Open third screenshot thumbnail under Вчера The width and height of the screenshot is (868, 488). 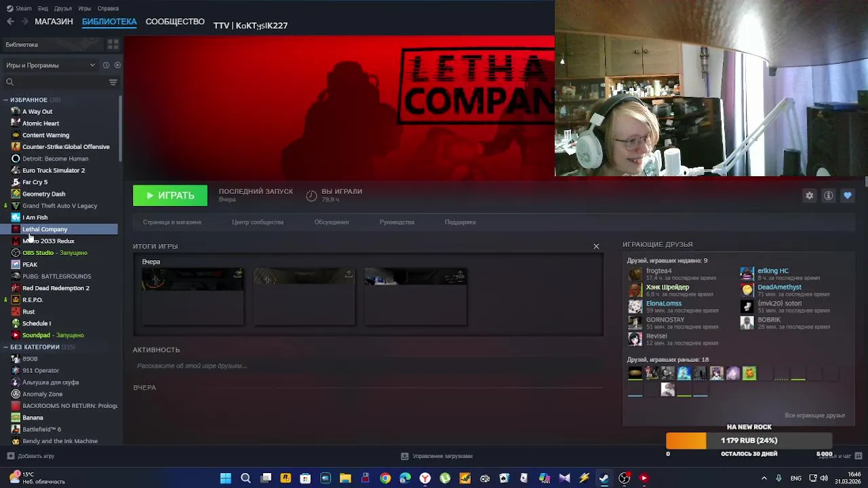pos(416,296)
